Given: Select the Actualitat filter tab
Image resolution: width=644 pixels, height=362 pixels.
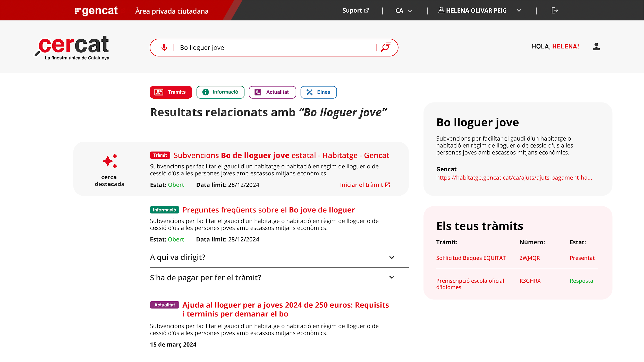Looking at the screenshot, I should (272, 92).
